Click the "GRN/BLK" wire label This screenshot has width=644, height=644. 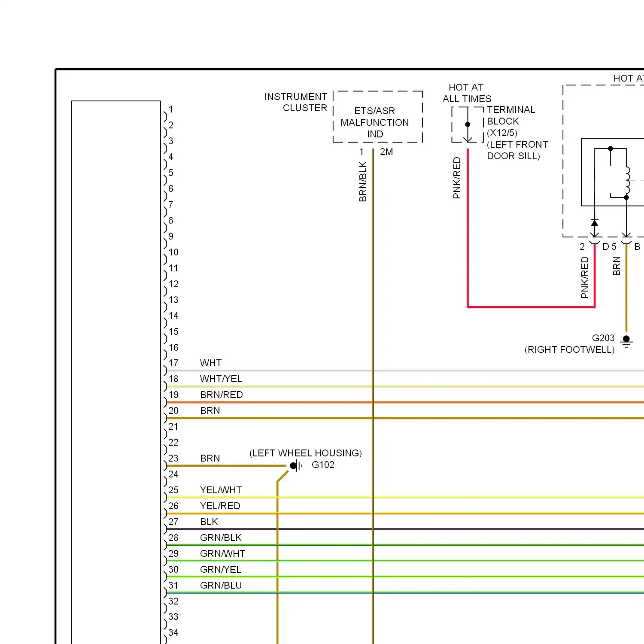221,538
